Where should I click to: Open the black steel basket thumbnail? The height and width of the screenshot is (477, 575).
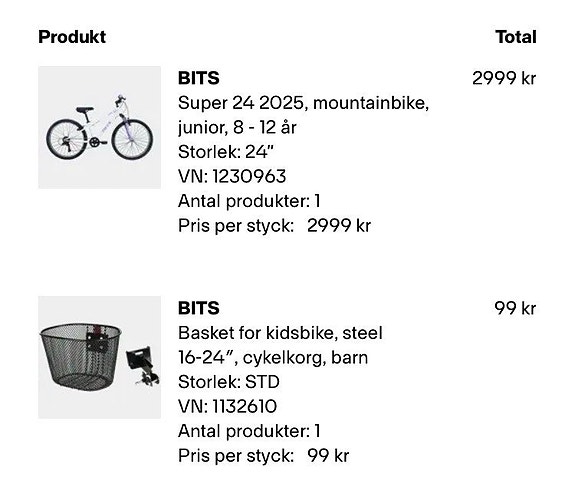click(x=99, y=357)
